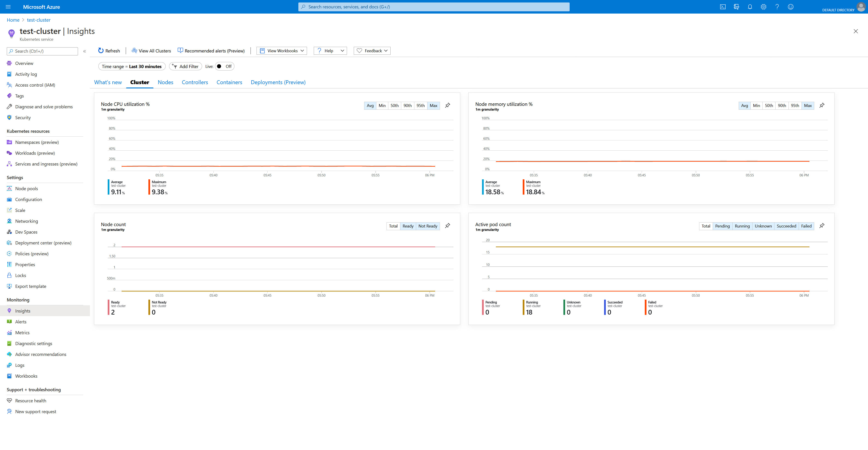Switch to the Containers tab
The image size is (868, 450).
229,82
